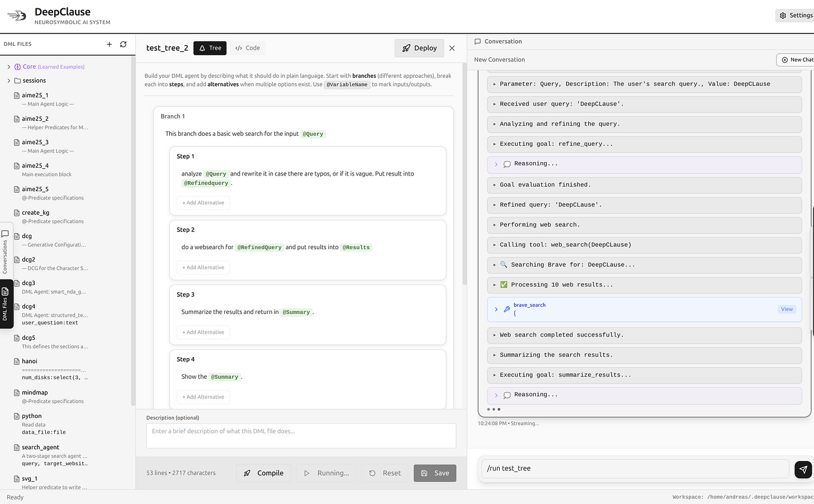Click the Running... status button
Screen dimensions: 814x504
pyautogui.click(x=327, y=473)
